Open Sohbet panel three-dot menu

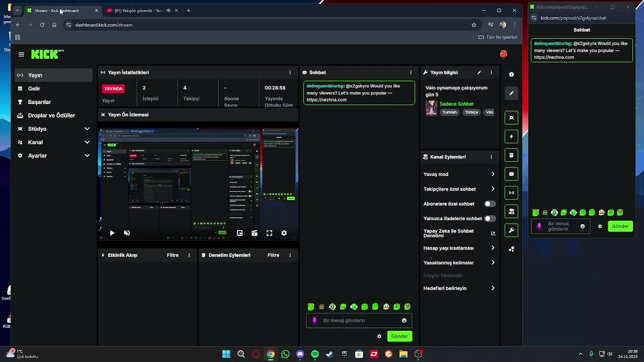411,72
